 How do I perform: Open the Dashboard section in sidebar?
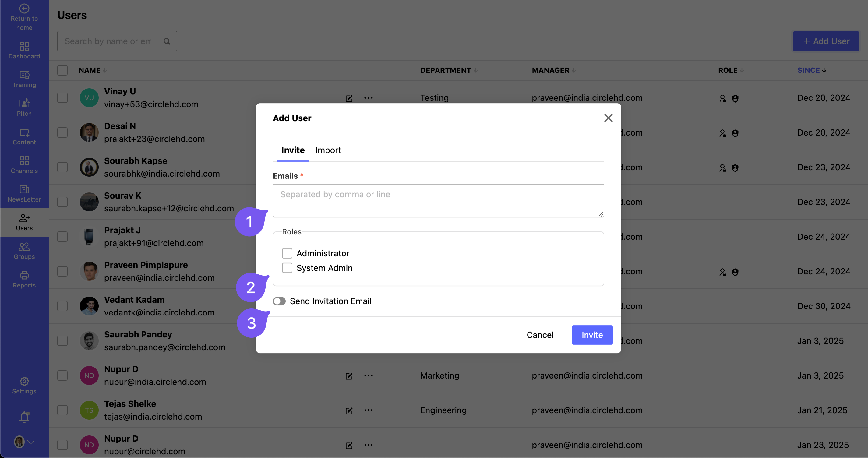(x=24, y=51)
